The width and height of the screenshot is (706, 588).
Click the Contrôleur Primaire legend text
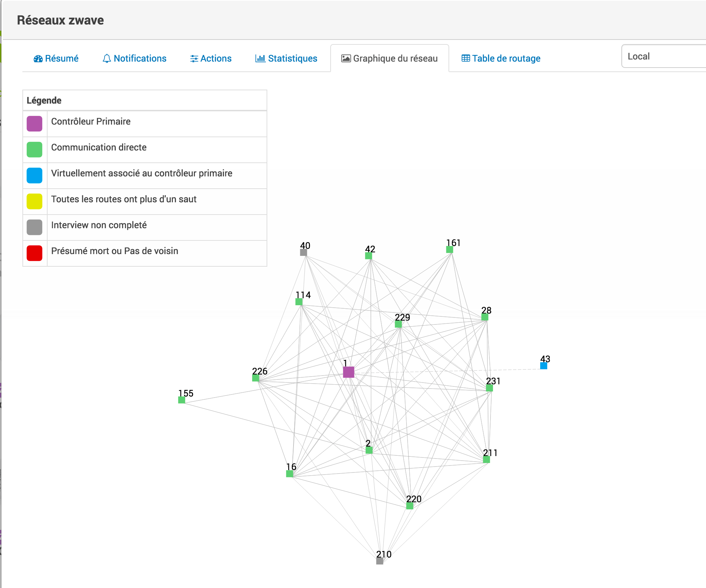click(x=91, y=121)
